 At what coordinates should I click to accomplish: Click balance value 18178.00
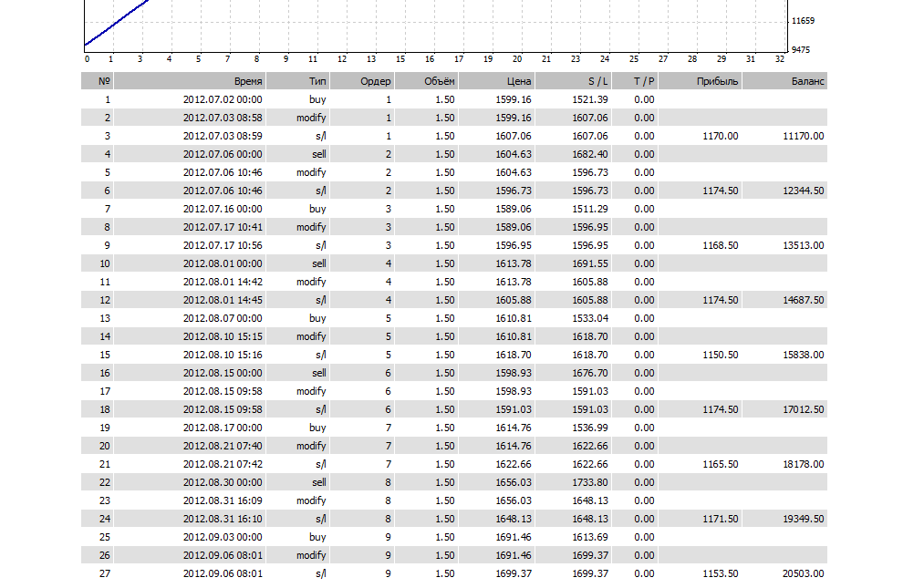coord(804,465)
